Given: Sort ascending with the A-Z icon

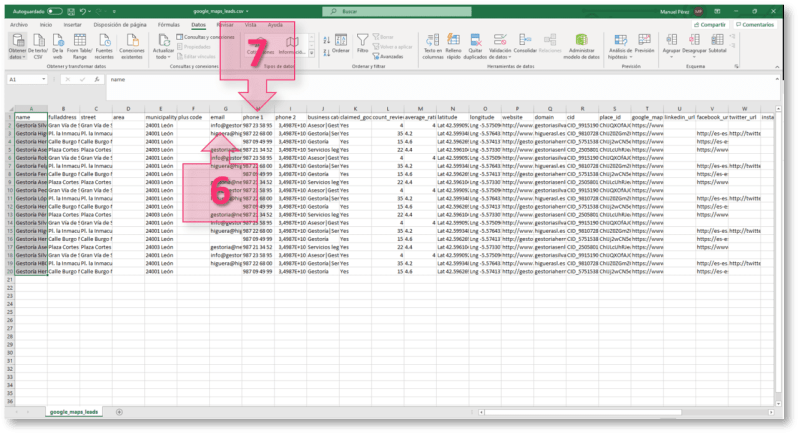Looking at the screenshot, I should coord(327,40).
